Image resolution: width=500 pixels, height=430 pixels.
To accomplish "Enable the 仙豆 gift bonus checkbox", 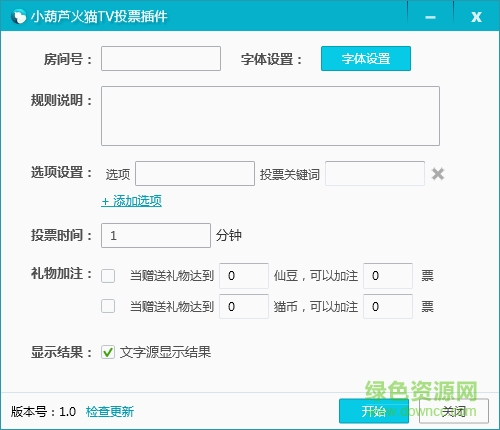I will [108, 276].
